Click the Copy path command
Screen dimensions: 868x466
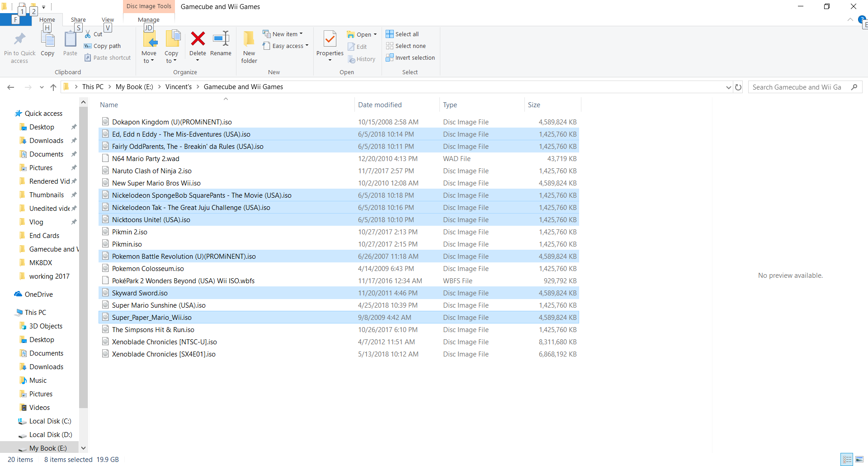[102, 46]
